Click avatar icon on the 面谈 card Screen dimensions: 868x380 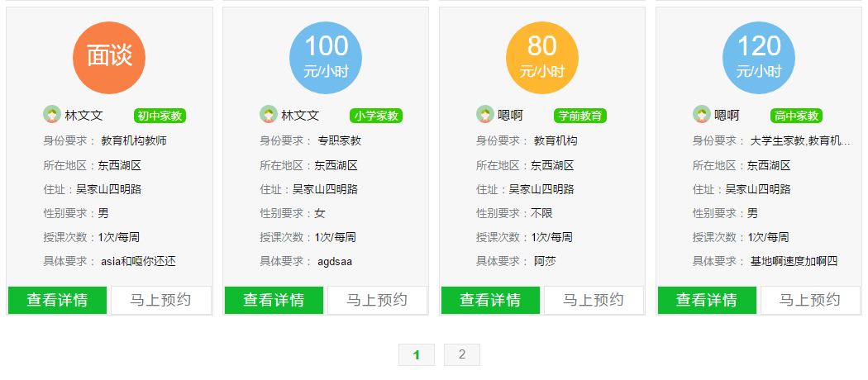(52, 115)
